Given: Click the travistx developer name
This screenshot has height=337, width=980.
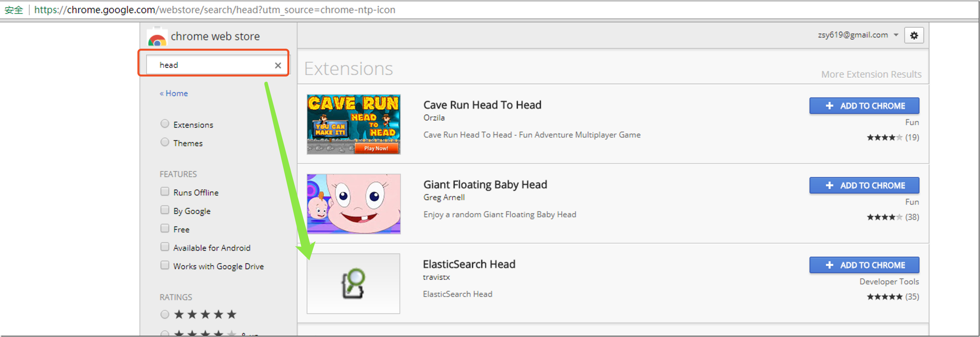Looking at the screenshot, I should point(436,277).
